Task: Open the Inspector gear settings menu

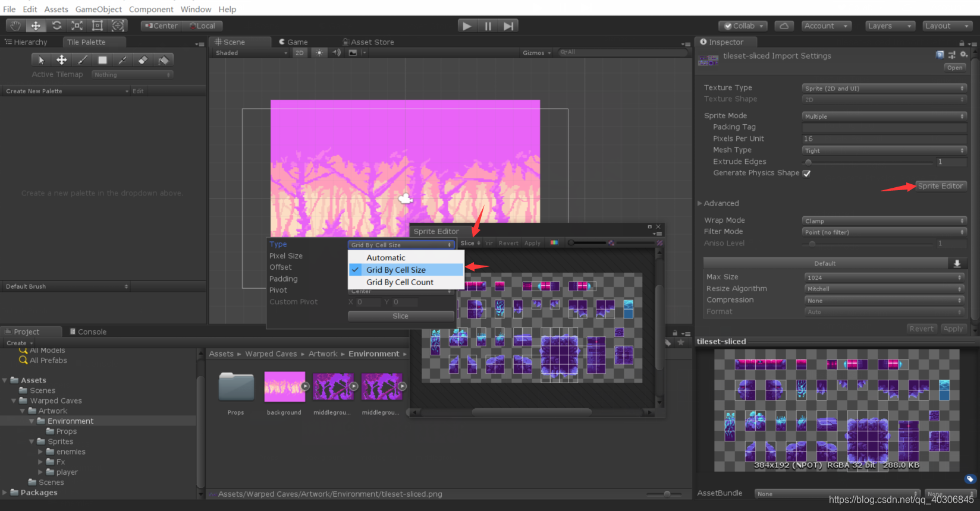Action: click(x=964, y=55)
